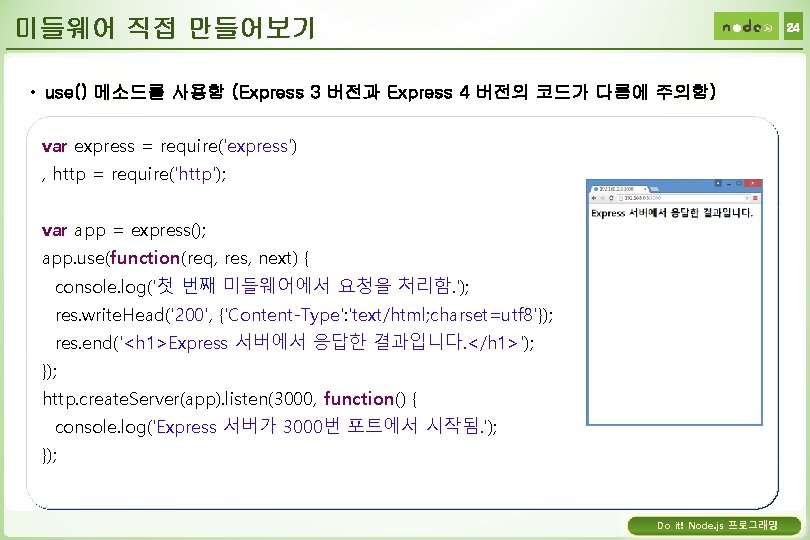Close the open browser tab
Screen dimensions: 810x540
point(645,189)
